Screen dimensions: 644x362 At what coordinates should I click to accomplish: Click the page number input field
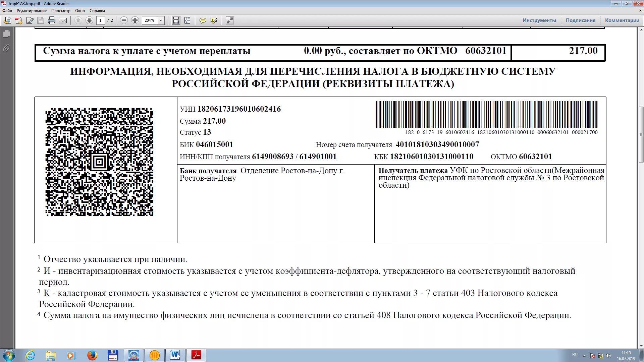point(100,20)
